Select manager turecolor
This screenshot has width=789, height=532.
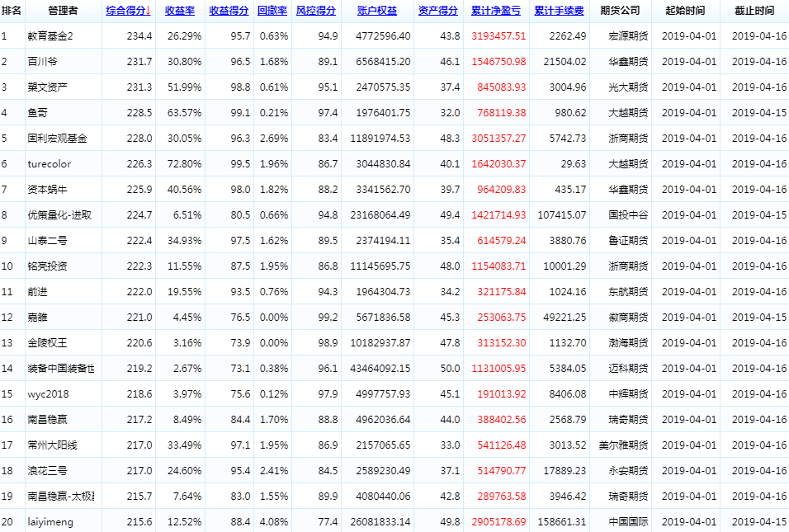click(x=50, y=164)
